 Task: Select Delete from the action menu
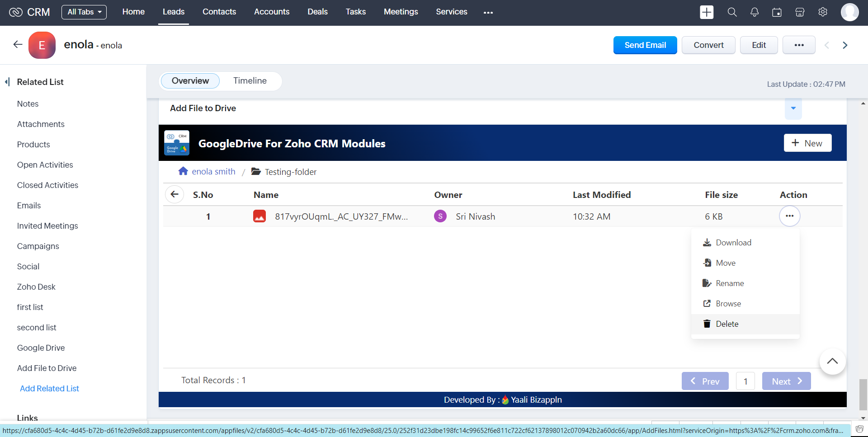(727, 324)
